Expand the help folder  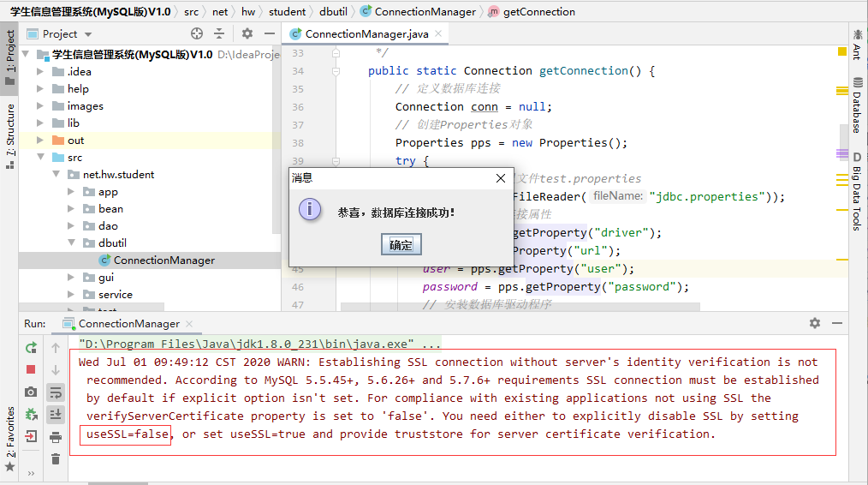pos(40,88)
